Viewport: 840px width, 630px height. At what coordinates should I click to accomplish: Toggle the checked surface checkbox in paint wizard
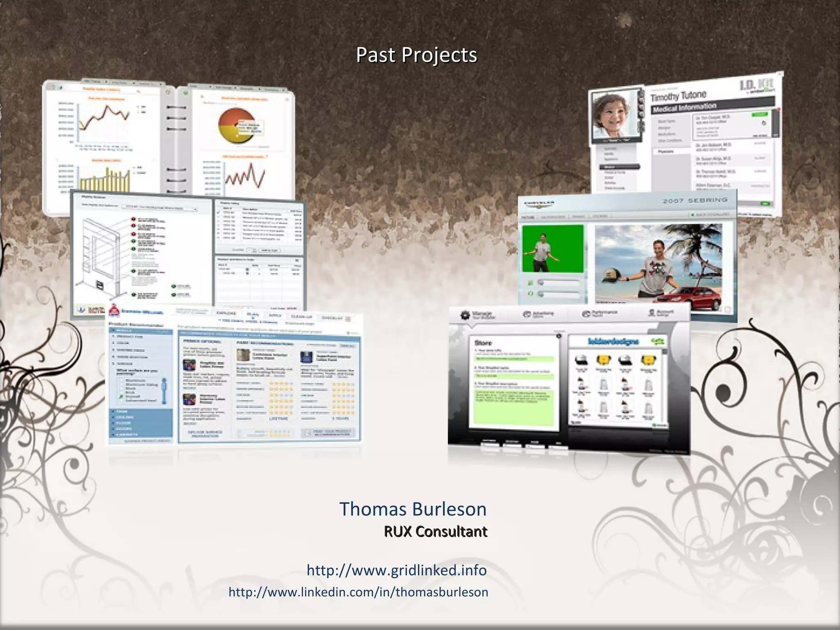click(x=121, y=397)
